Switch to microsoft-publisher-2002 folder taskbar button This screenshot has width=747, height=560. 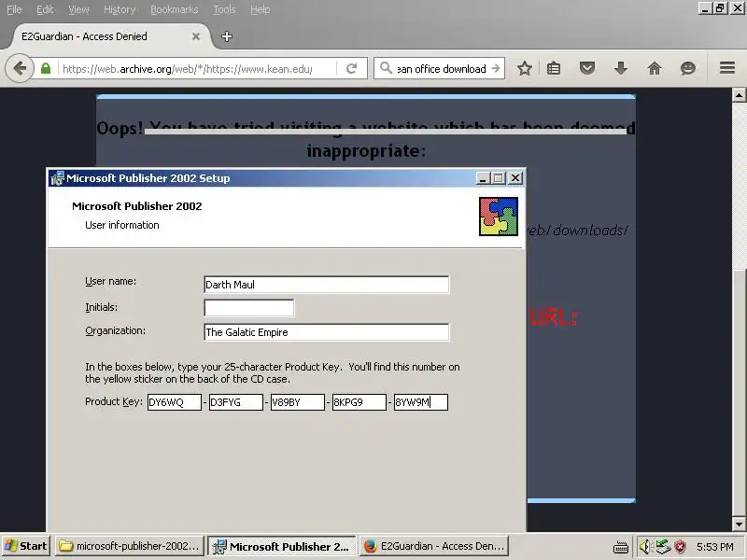130,546
